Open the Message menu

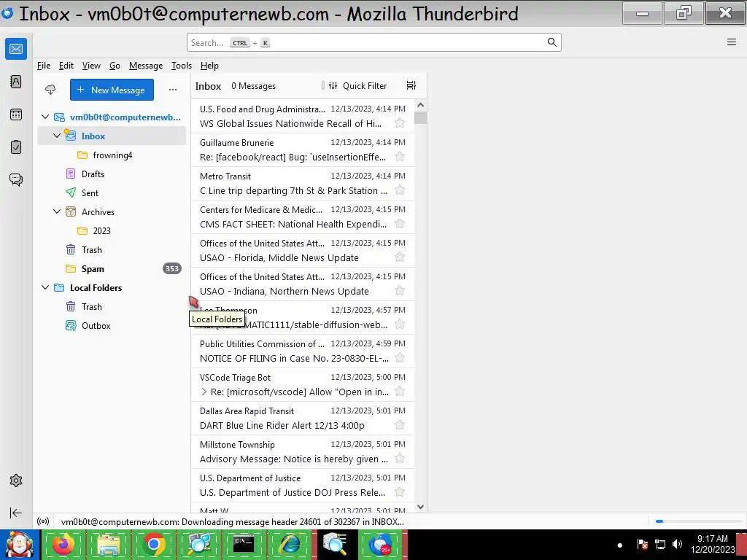tap(146, 66)
